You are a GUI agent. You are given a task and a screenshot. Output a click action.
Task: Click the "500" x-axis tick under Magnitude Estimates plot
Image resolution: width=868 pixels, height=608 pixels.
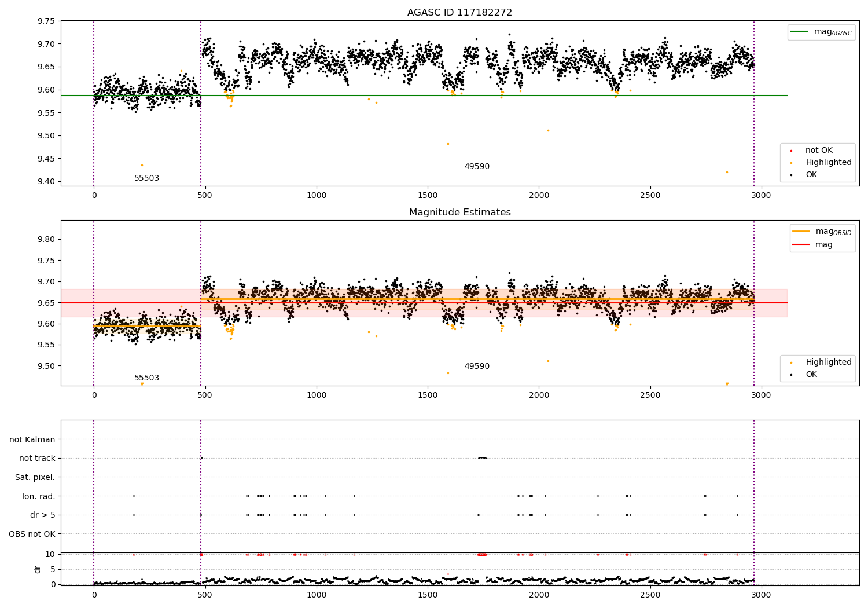pyautogui.click(x=205, y=395)
